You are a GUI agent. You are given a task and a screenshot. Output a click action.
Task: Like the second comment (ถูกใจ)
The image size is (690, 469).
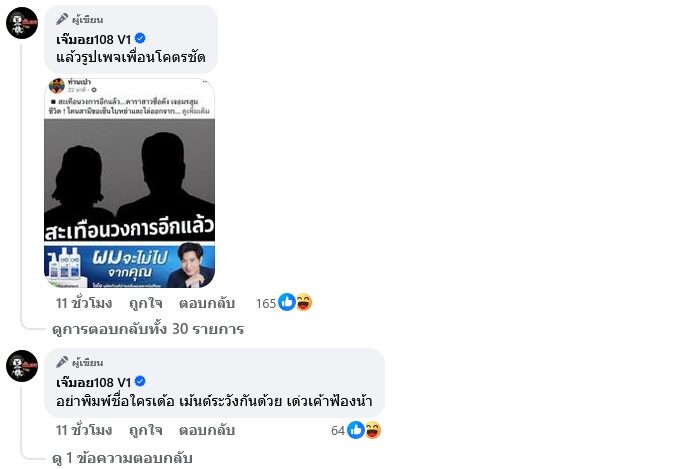(x=146, y=430)
